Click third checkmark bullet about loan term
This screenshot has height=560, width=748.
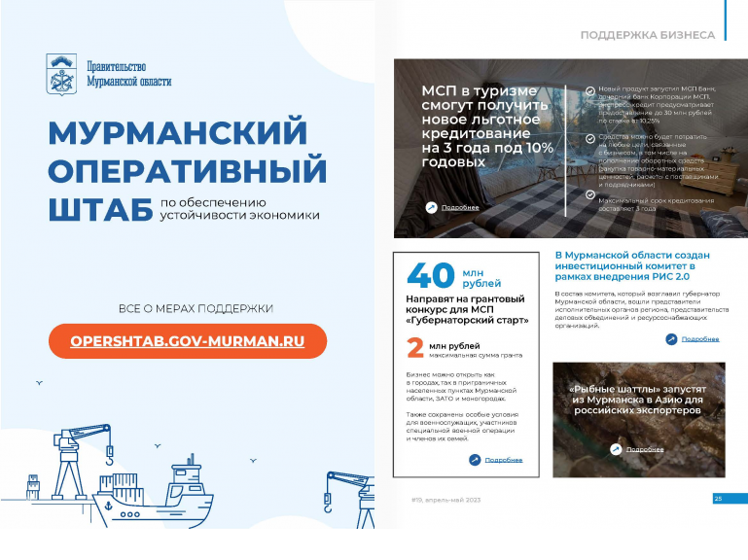(x=590, y=194)
